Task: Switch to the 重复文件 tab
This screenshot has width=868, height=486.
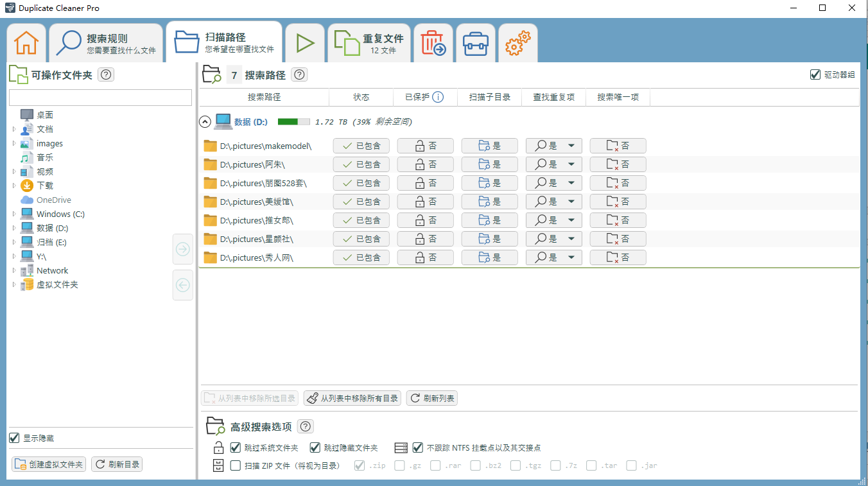Action: tap(369, 43)
